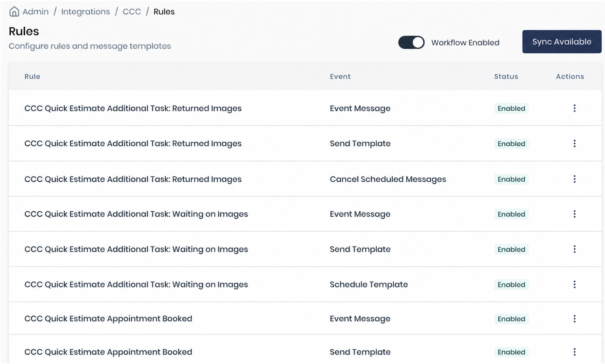Click Enabled badge for Appointment Booked Event Message
Image resolution: width=605 pixels, height=364 pixels.
pos(511,319)
